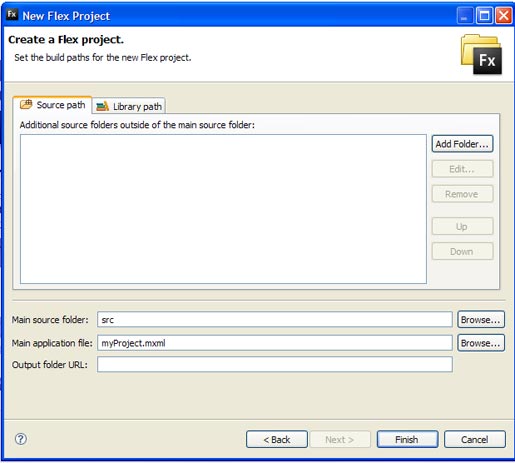Screen dimensions: 515x463
Task: Click the Fx title bar icon
Action: (x=12, y=14)
